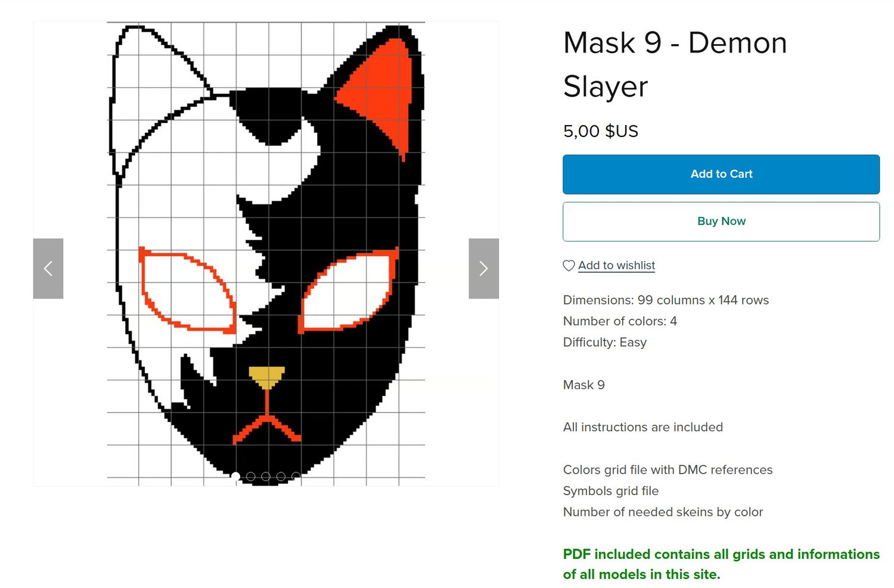Click the Number of colors: 4 text

[620, 322]
